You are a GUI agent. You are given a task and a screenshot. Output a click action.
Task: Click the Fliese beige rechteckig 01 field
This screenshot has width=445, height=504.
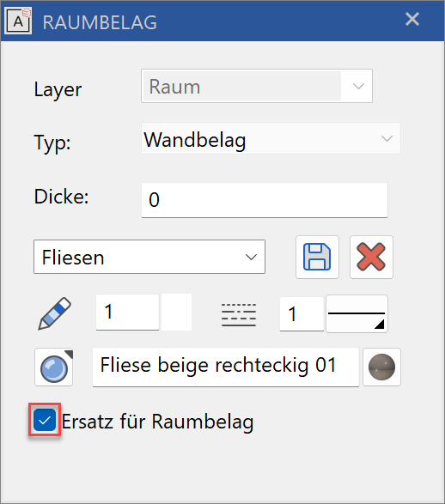(226, 367)
